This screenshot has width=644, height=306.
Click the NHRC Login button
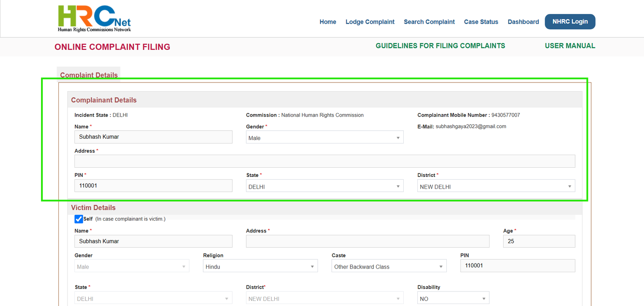click(x=570, y=22)
